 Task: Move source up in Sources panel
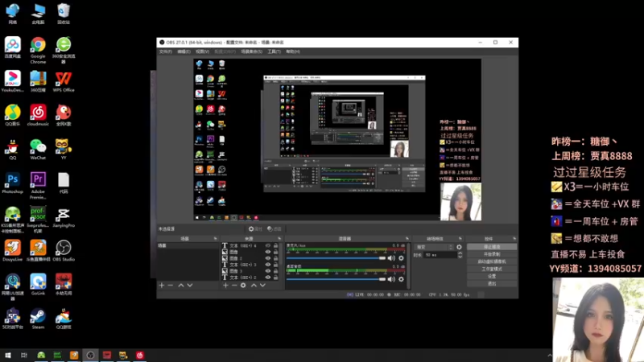254,285
